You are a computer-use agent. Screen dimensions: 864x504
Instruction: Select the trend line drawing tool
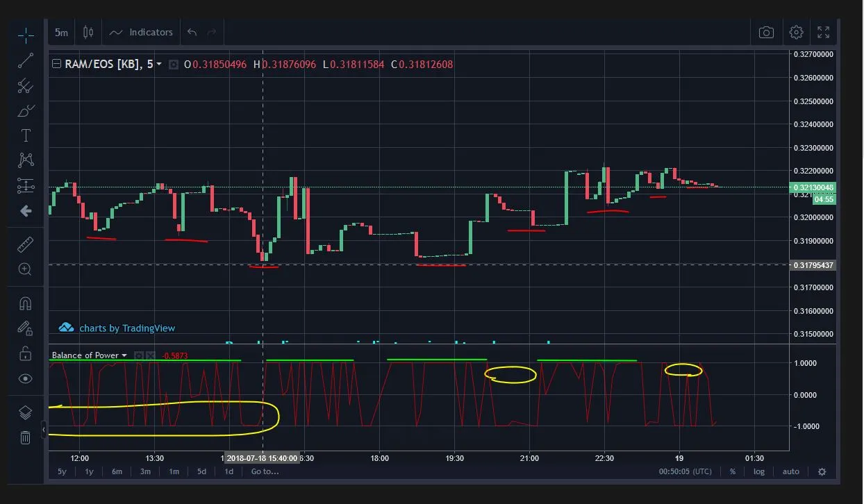pos(26,60)
